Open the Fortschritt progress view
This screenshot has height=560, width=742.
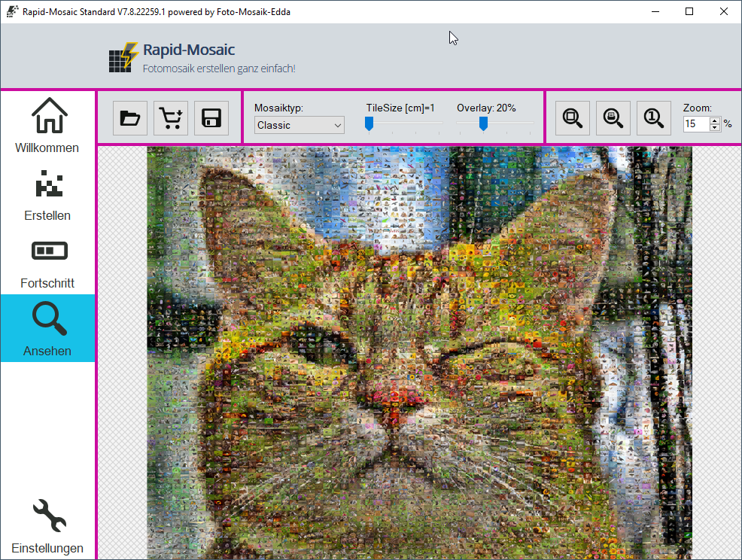pyautogui.click(x=47, y=260)
